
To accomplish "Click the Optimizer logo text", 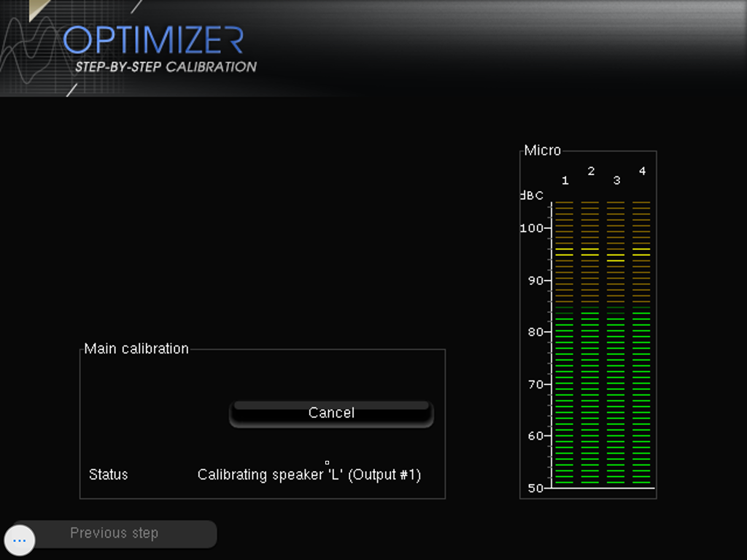I will (x=153, y=40).
